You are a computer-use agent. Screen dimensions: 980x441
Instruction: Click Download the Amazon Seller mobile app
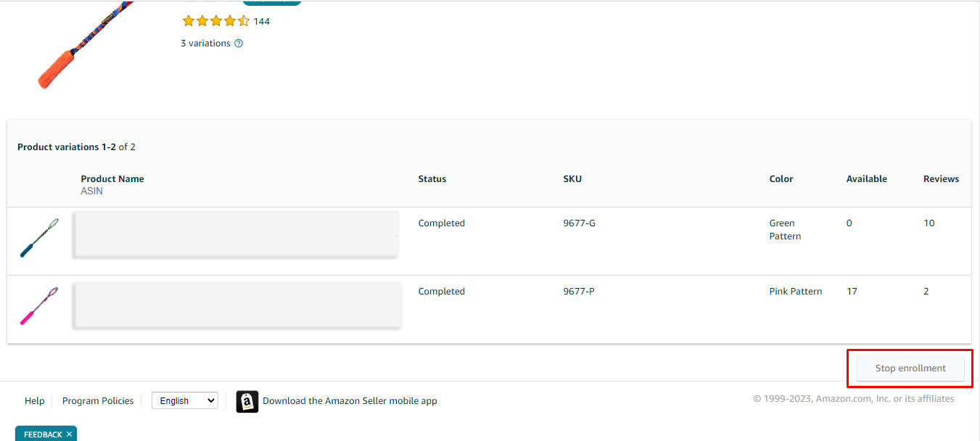pyautogui.click(x=350, y=401)
